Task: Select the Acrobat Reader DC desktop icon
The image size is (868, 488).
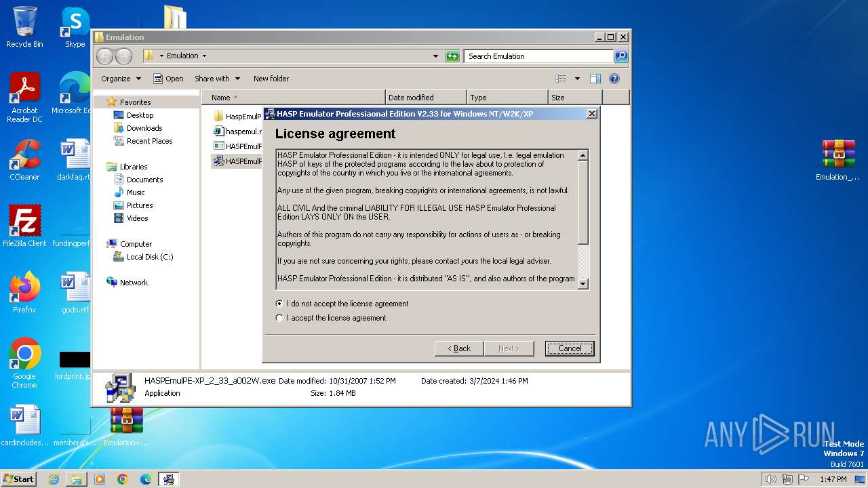Action: [24, 98]
